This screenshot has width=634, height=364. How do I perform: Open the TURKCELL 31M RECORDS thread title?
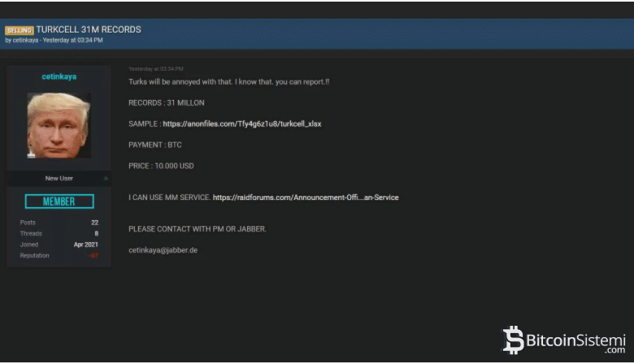click(89, 30)
